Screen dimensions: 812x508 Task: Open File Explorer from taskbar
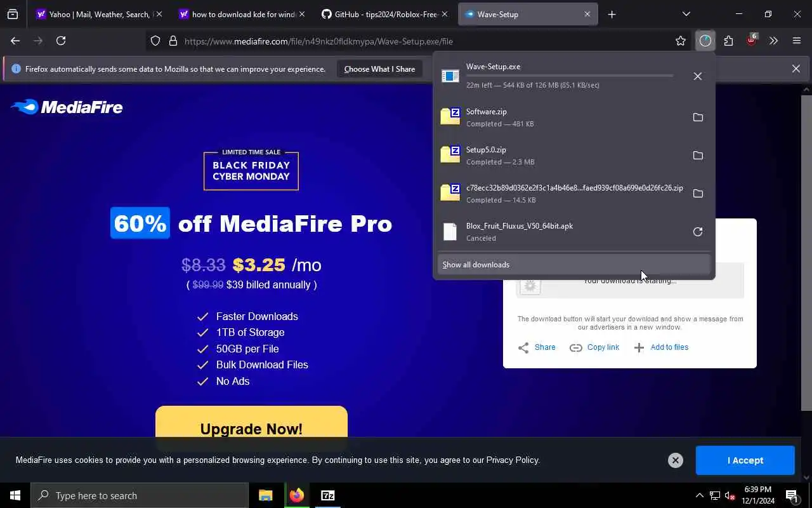pyautogui.click(x=266, y=495)
